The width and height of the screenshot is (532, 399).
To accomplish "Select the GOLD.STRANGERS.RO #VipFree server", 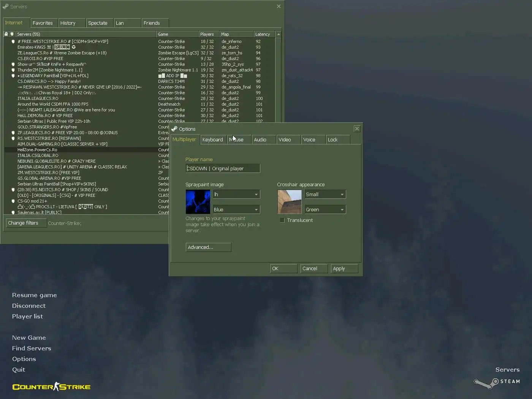I will [87, 127].
